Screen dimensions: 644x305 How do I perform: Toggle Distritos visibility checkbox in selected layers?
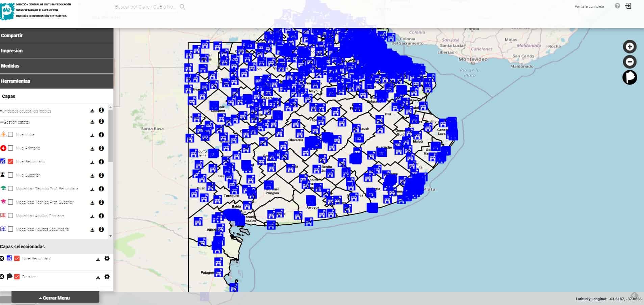pos(17,277)
